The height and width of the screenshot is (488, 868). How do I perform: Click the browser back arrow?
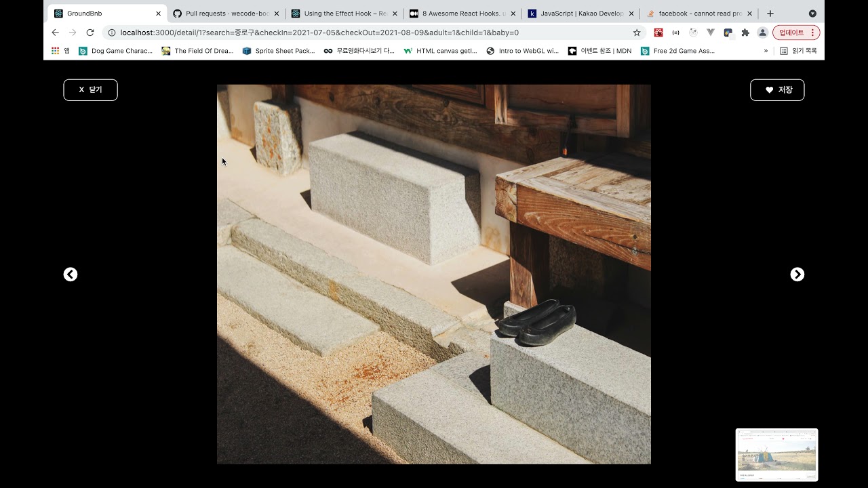pyautogui.click(x=56, y=33)
